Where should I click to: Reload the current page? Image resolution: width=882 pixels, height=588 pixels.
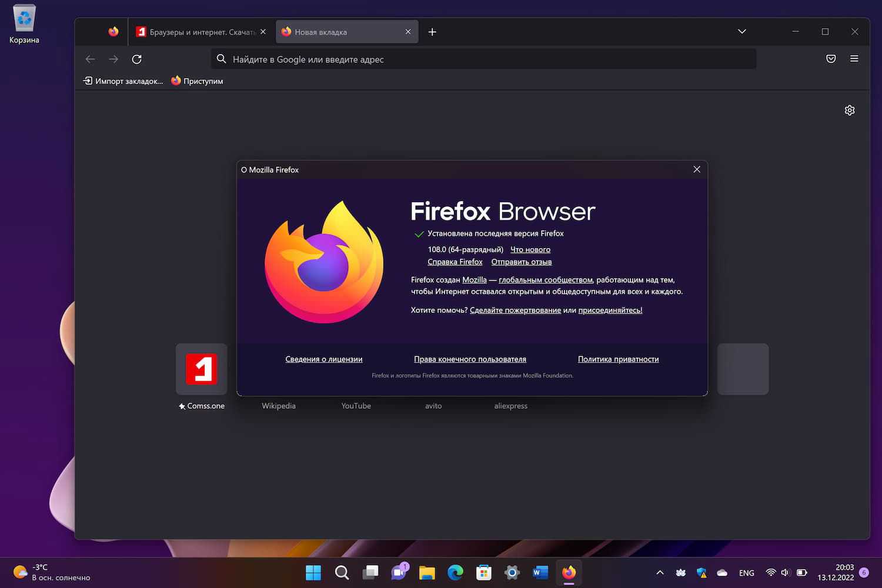click(x=137, y=59)
